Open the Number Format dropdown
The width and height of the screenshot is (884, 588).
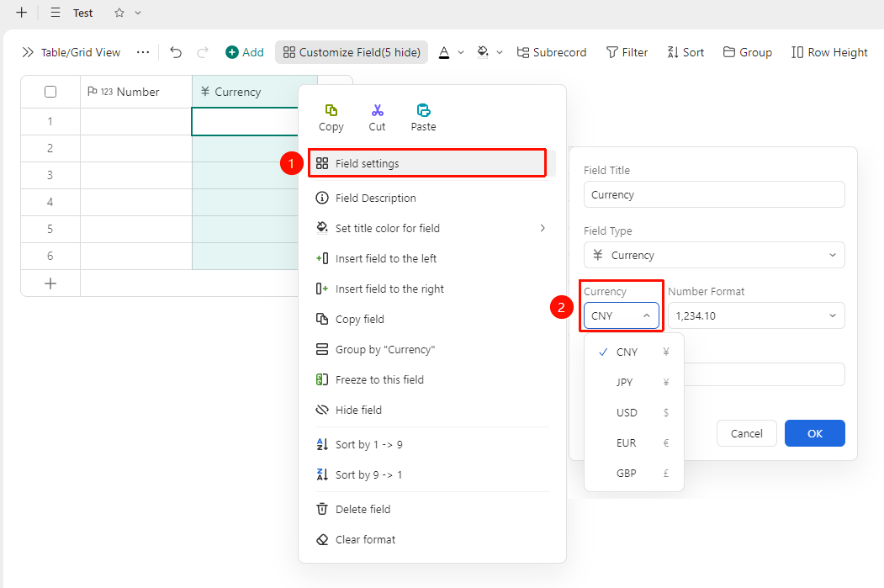756,315
